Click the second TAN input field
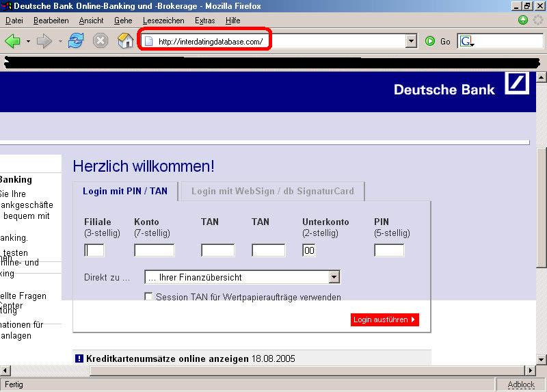This screenshot has width=547, height=392. [x=268, y=250]
